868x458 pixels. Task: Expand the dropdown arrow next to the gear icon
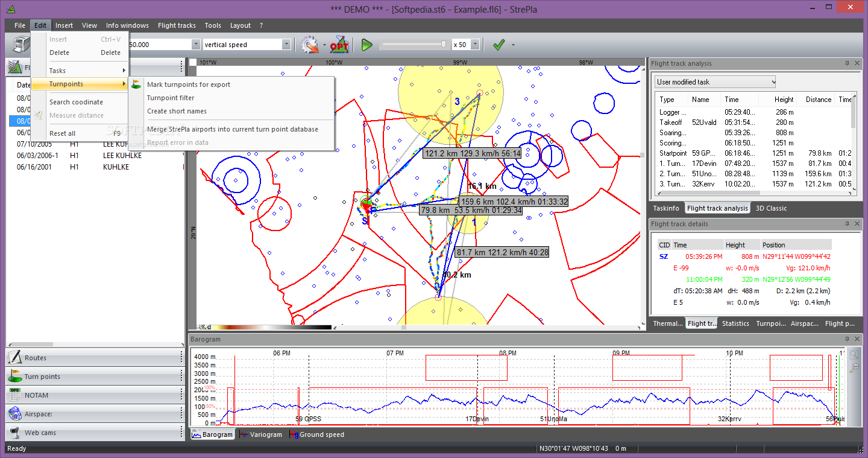tap(324, 45)
